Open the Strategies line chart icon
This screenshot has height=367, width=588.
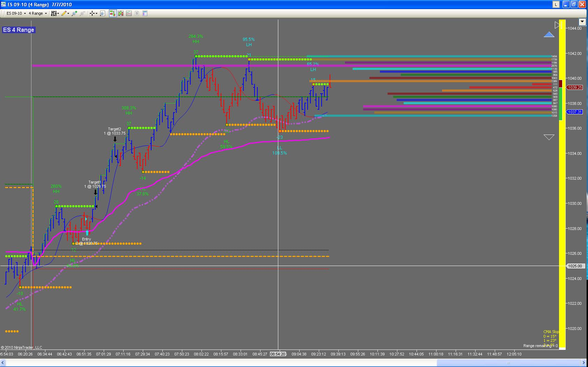129,13
